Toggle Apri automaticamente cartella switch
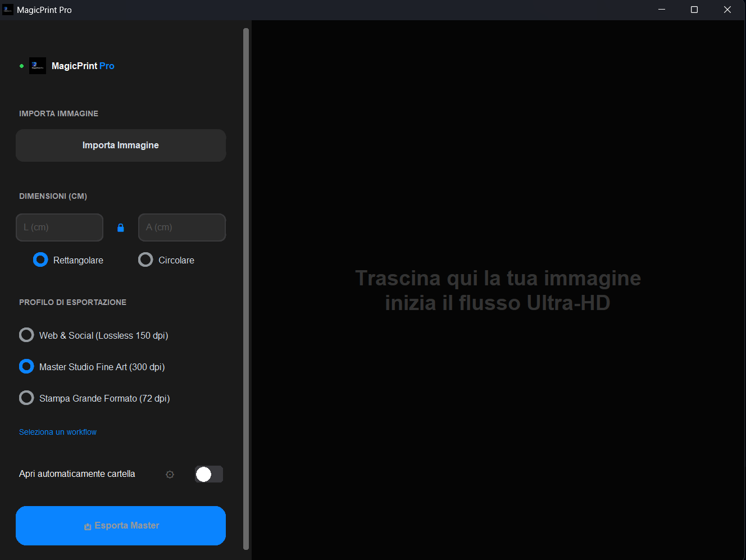This screenshot has width=746, height=560. [x=209, y=474]
